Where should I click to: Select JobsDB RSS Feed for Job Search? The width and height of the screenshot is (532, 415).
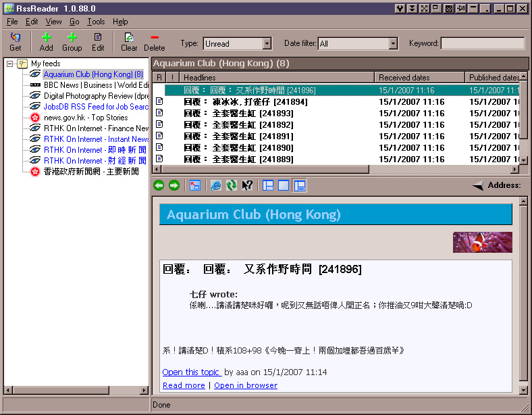[x=96, y=107]
